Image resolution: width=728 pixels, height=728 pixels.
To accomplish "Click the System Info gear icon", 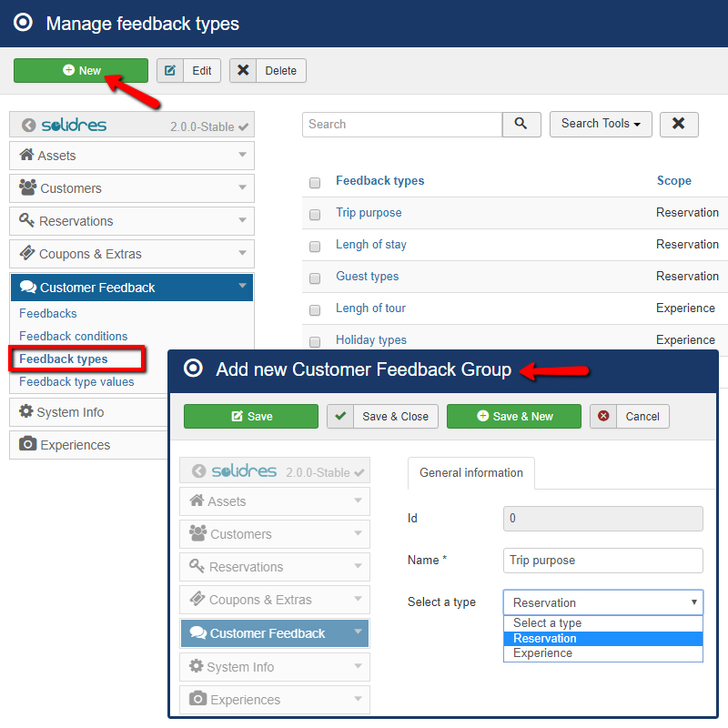I will (x=26, y=412).
